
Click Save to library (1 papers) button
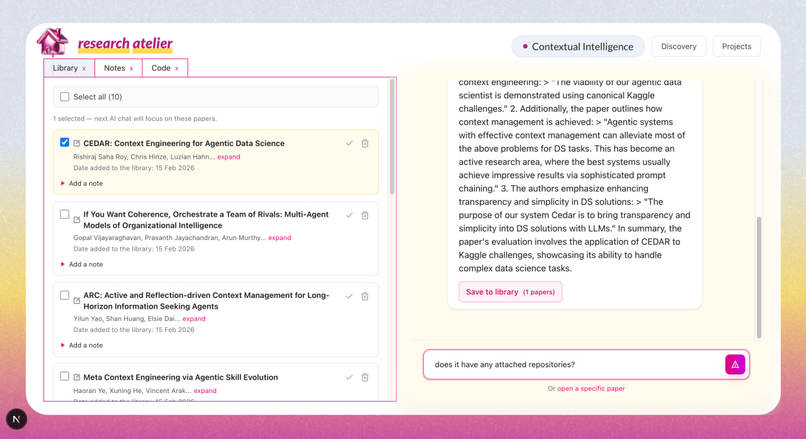pyautogui.click(x=510, y=292)
